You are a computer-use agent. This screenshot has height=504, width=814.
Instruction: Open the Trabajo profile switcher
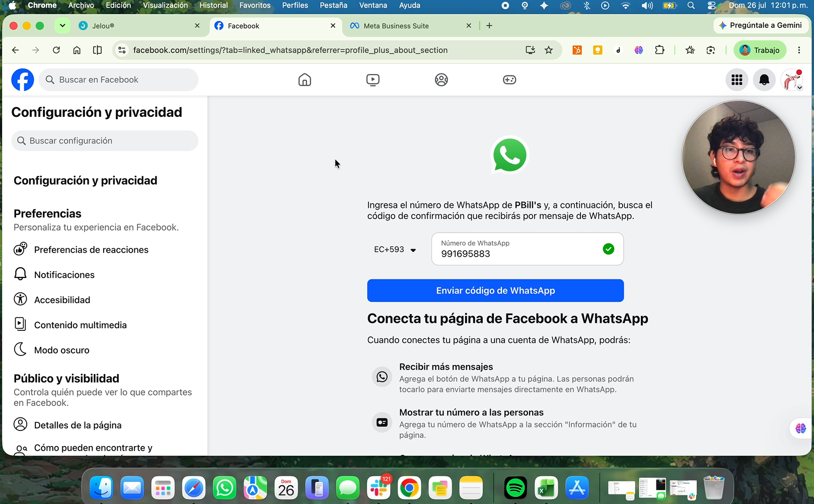(760, 50)
